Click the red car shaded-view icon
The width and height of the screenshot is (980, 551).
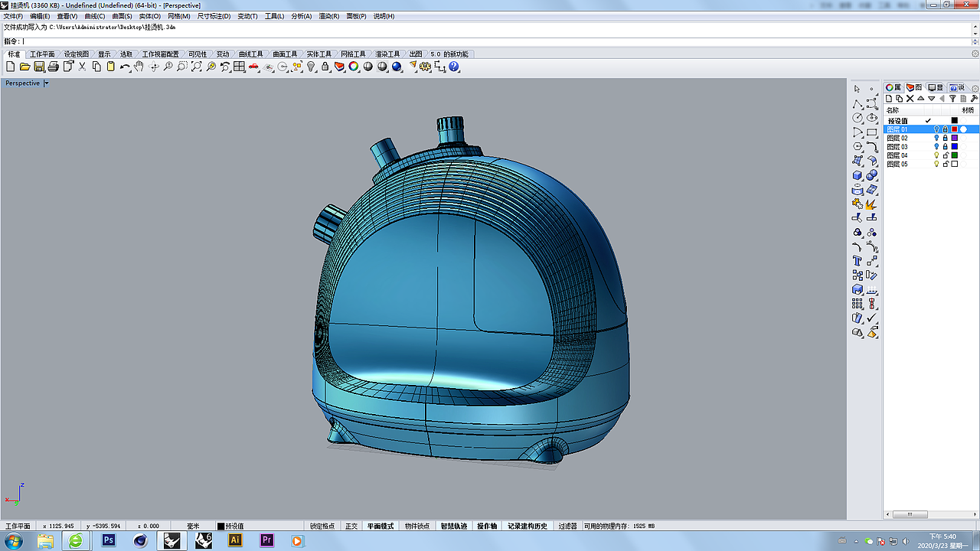[x=254, y=67]
